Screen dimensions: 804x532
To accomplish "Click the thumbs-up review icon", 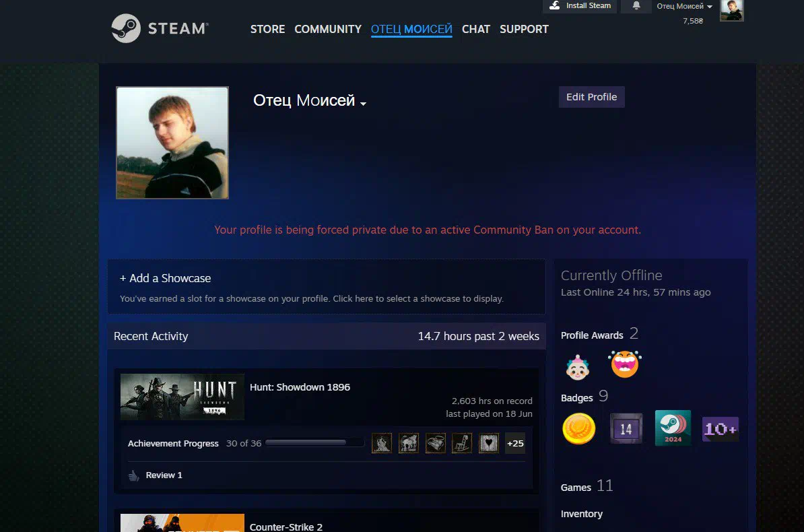I will click(x=133, y=475).
